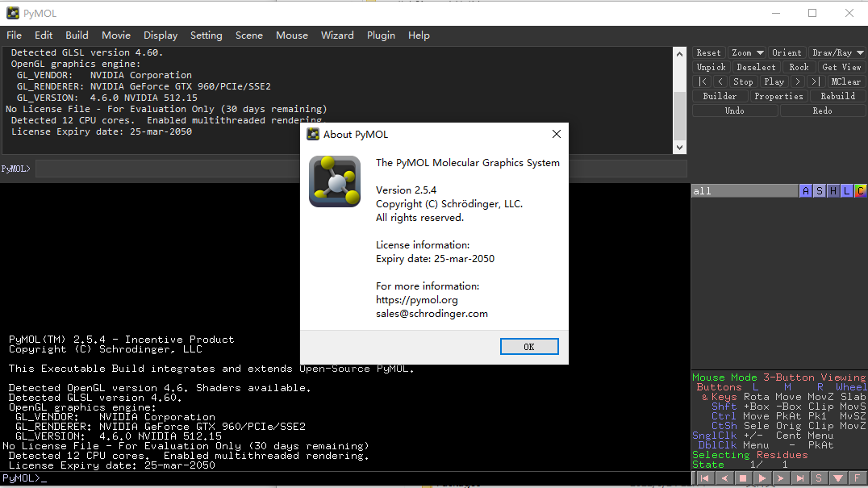
Task: Click the pink play triangle icon
Action: coord(762,478)
